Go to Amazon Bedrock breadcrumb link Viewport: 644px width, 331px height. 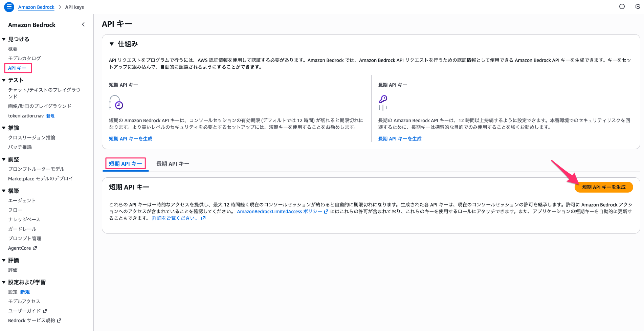tap(36, 7)
